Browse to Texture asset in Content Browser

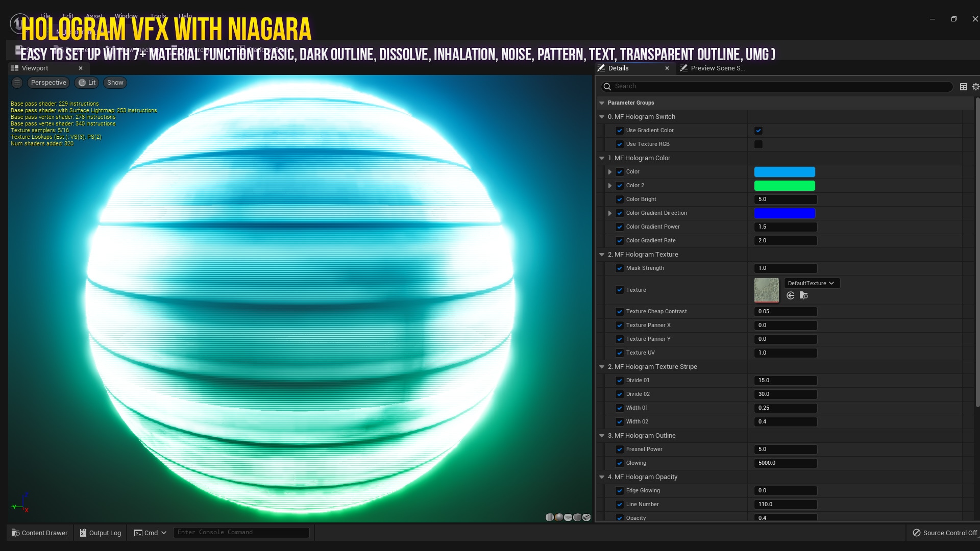pos(804,295)
